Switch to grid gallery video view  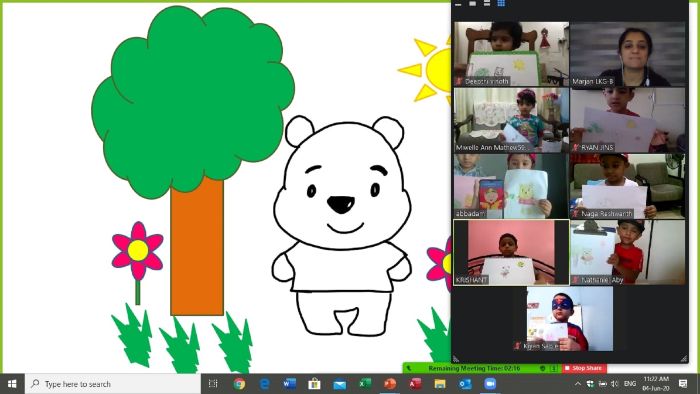pyautogui.click(x=501, y=4)
